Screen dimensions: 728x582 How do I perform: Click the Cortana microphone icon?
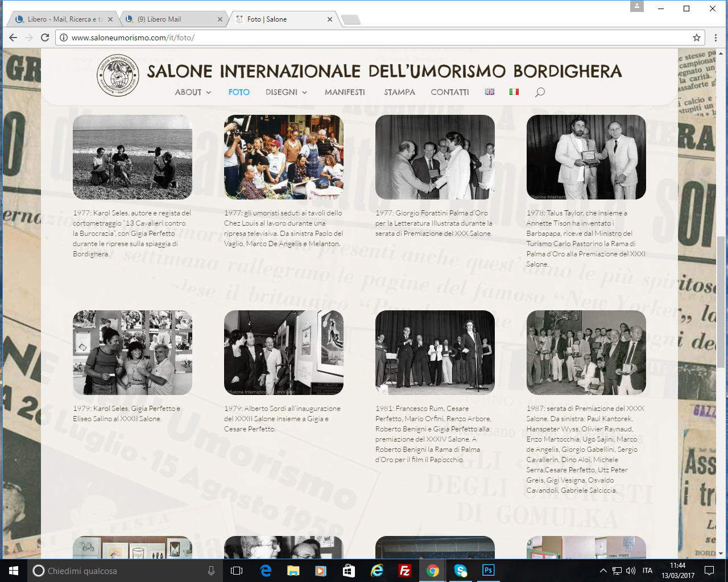point(211,571)
